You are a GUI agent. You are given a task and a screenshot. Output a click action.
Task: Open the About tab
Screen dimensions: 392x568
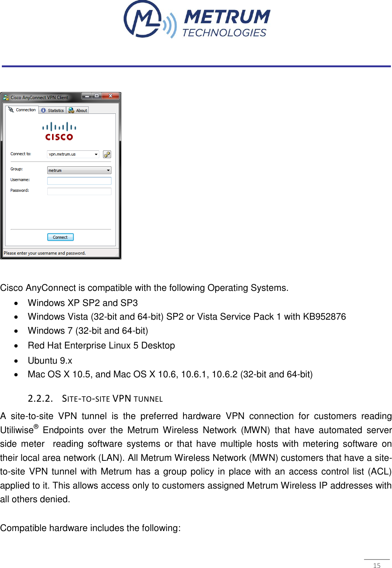click(x=78, y=110)
